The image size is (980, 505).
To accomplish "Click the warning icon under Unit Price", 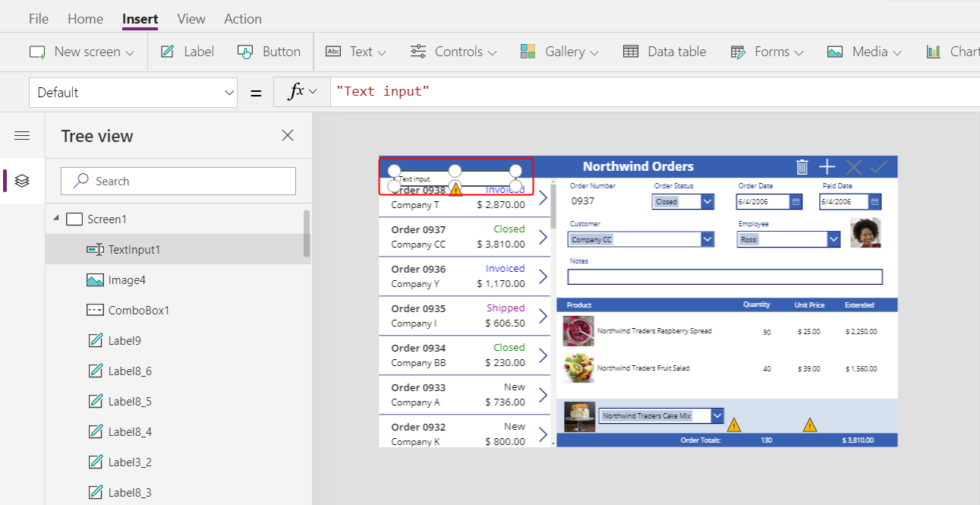I will (x=810, y=425).
